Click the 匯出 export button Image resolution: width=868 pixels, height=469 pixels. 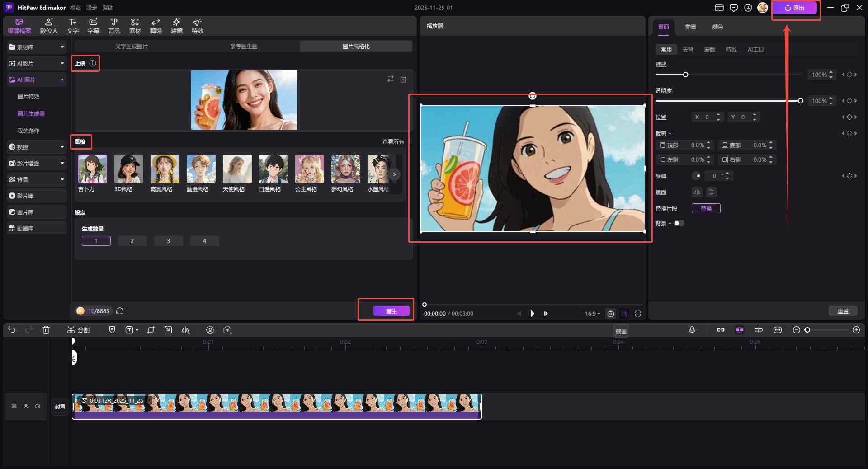[794, 8]
